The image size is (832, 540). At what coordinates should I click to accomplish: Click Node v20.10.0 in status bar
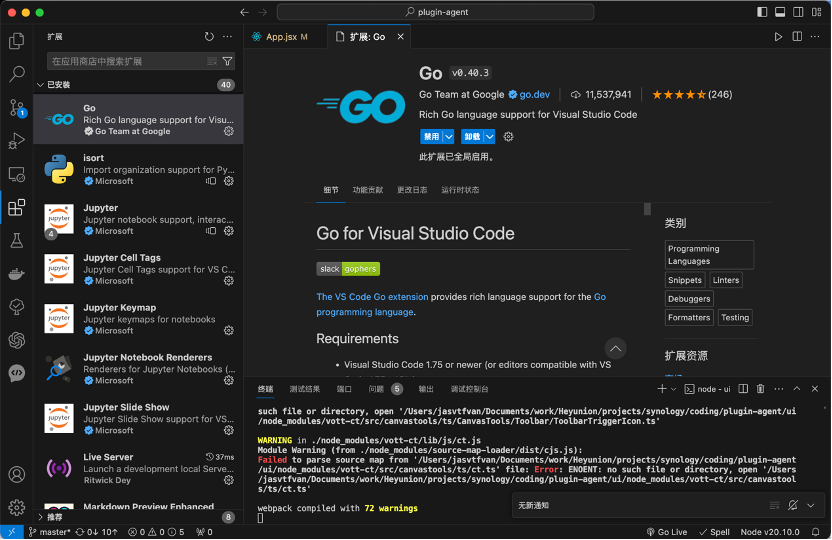pos(769,532)
